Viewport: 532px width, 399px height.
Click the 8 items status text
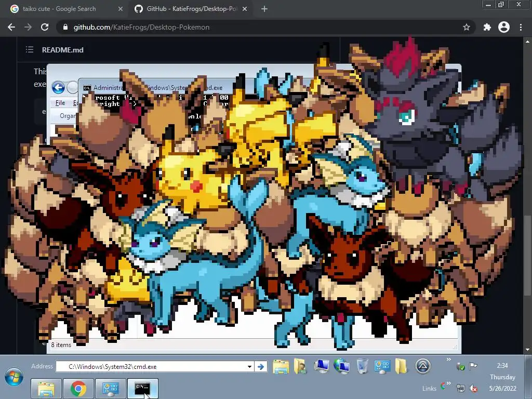[x=61, y=345]
